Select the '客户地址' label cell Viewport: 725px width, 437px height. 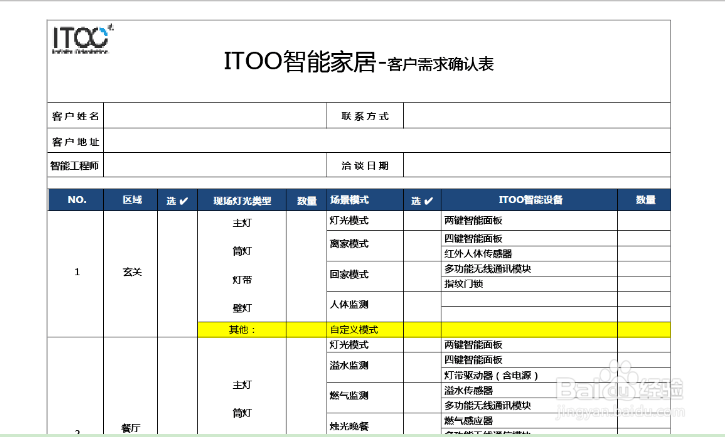point(75,141)
